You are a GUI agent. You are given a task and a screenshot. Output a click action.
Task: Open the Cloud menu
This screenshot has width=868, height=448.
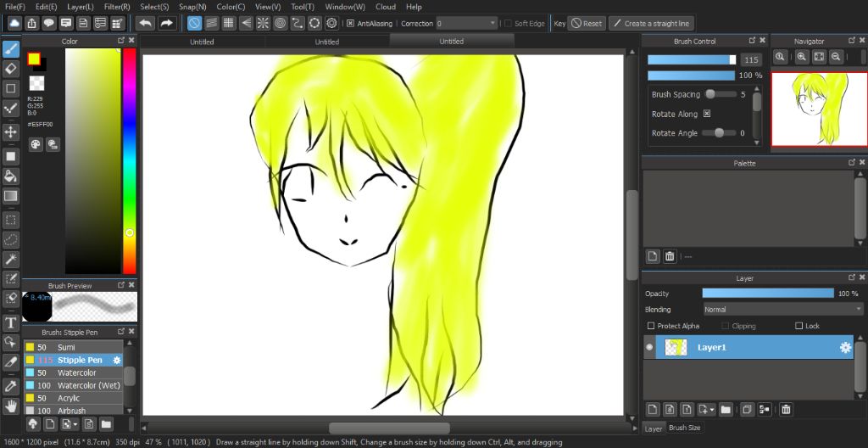pyautogui.click(x=386, y=7)
